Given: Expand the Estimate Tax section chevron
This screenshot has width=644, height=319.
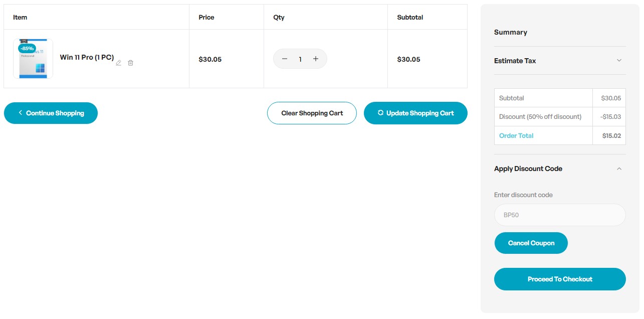Looking at the screenshot, I should 619,61.
